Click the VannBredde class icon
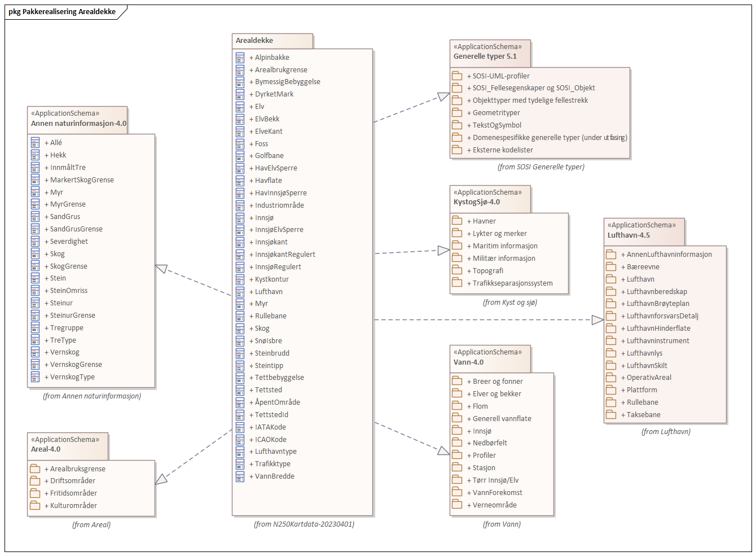This screenshot has width=756, height=556. [x=240, y=476]
